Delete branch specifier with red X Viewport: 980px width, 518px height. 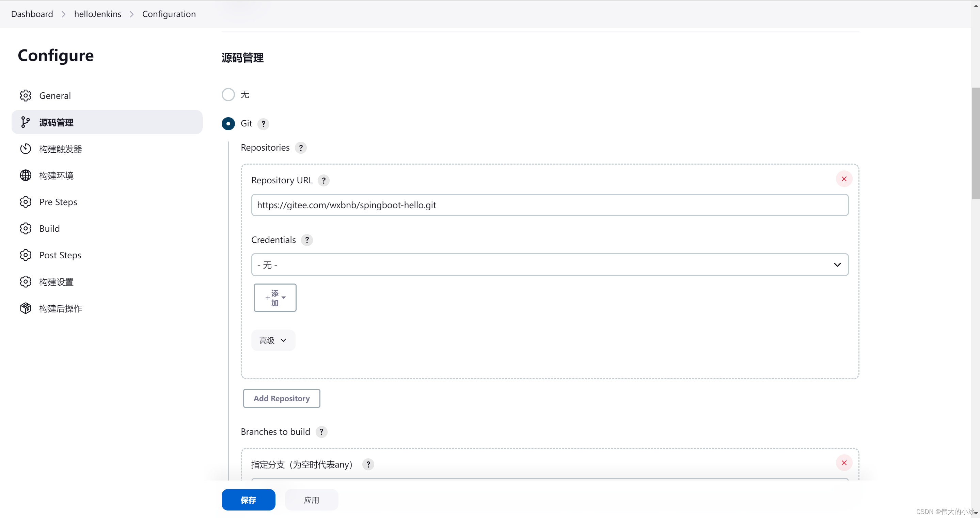click(843, 463)
